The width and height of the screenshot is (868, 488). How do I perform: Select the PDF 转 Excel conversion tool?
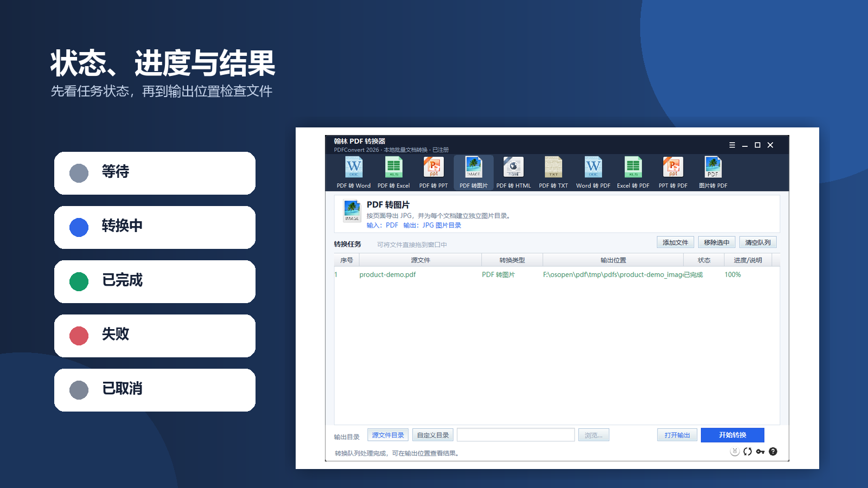click(394, 172)
